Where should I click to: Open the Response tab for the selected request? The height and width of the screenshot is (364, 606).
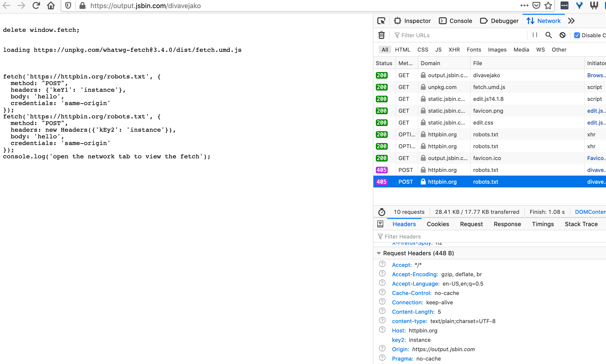[x=507, y=224]
